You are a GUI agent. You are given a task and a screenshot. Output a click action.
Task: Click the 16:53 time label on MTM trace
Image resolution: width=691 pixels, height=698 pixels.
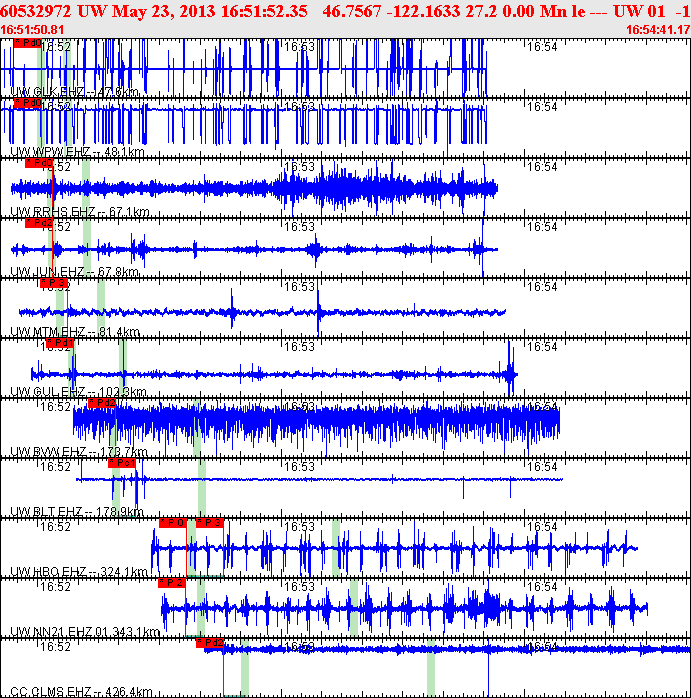tap(300, 287)
